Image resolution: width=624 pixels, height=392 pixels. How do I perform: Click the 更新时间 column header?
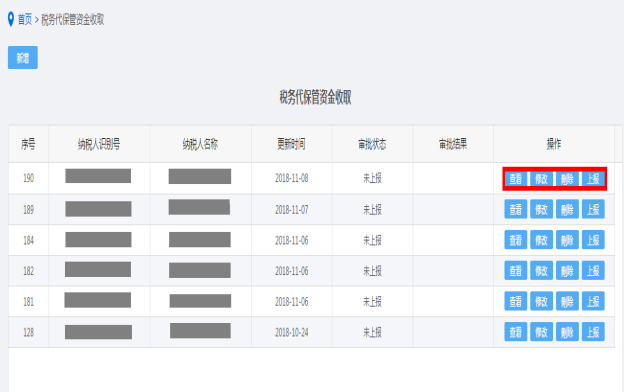pyautogui.click(x=292, y=144)
